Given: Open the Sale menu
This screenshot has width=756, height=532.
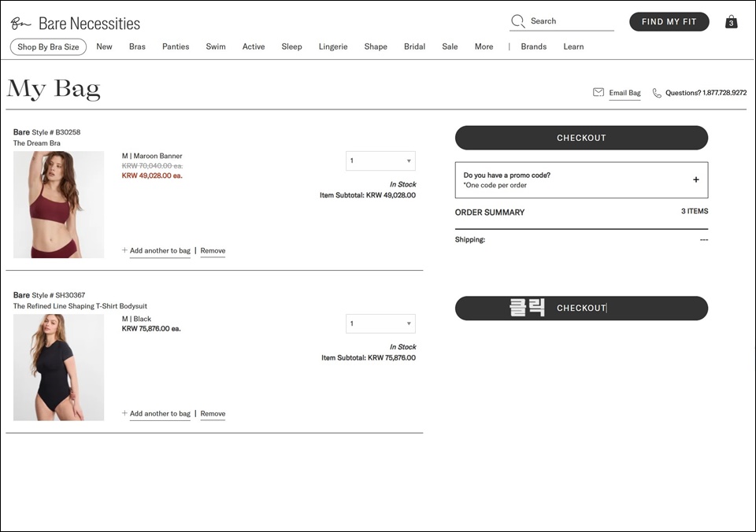Looking at the screenshot, I should 450,46.
